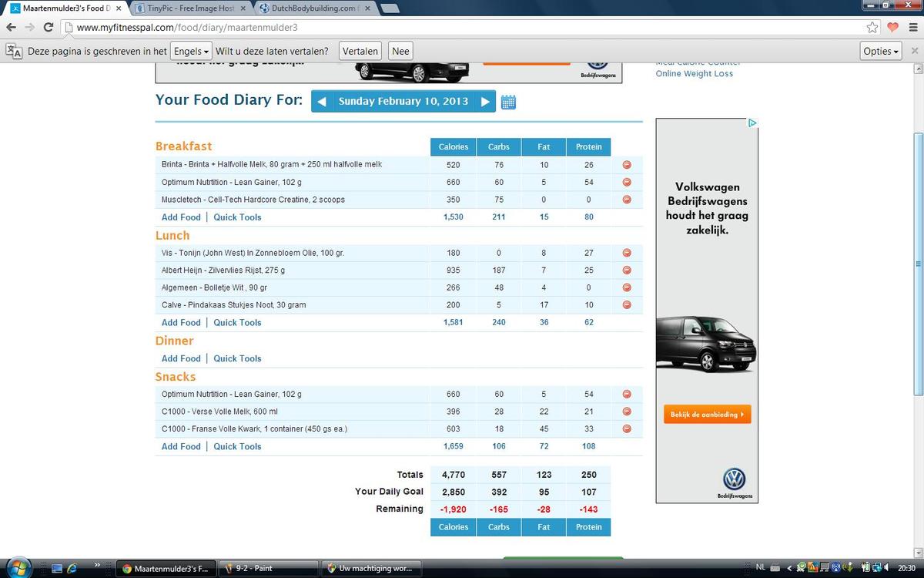The width and height of the screenshot is (924, 578).
Task: Remove Zilvervlies Rijst lunch entry
Action: (627, 271)
